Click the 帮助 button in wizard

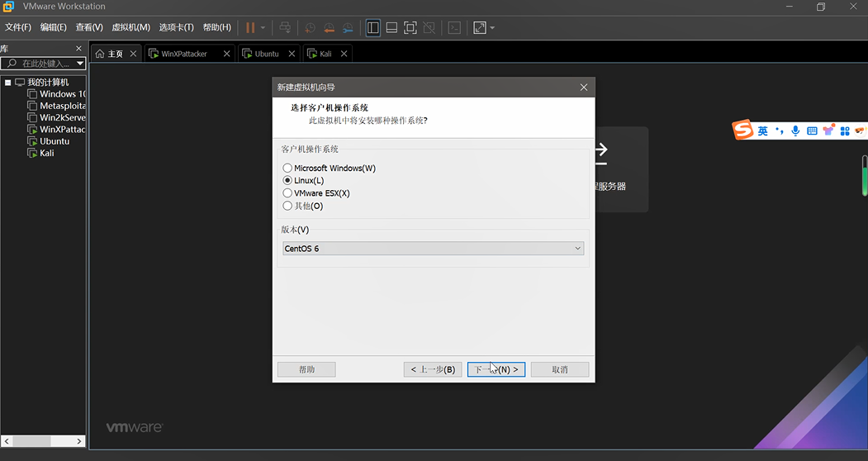306,369
